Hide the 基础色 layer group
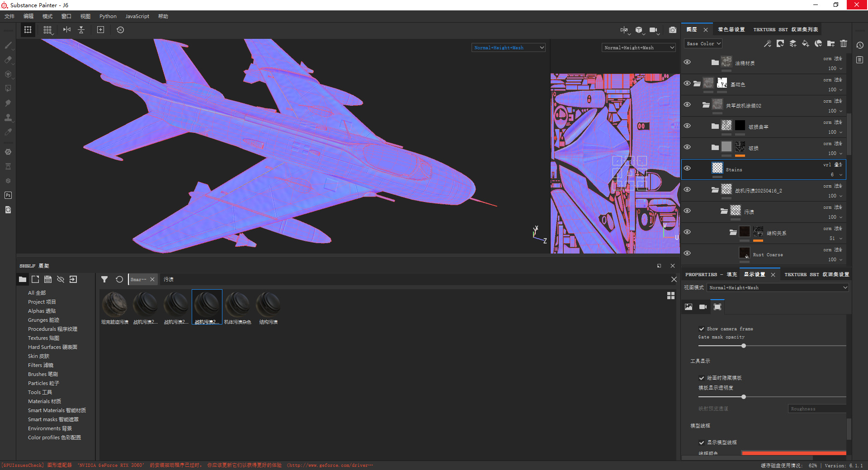The width and height of the screenshot is (868, 470). (x=687, y=84)
